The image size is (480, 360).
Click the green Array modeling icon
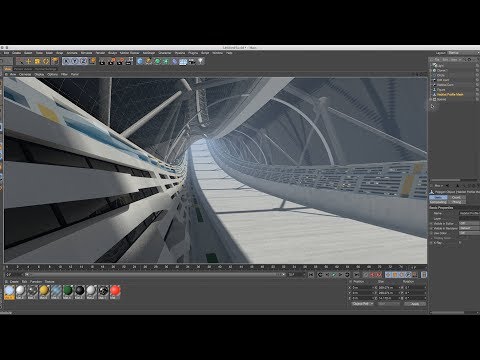[166, 61]
